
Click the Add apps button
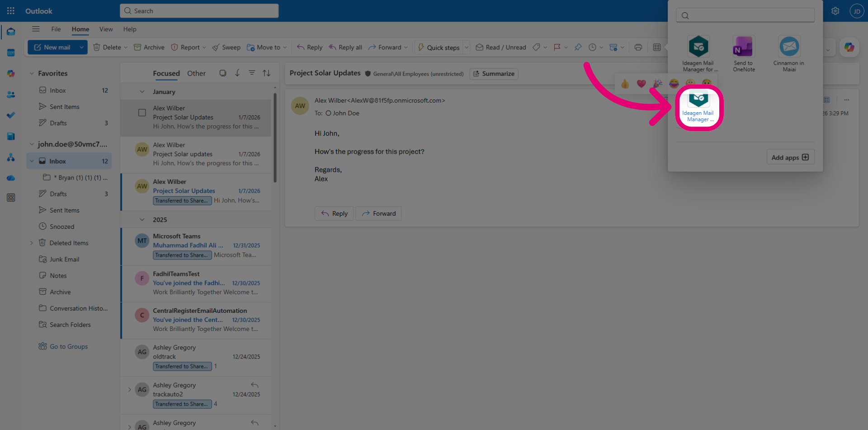[790, 157]
